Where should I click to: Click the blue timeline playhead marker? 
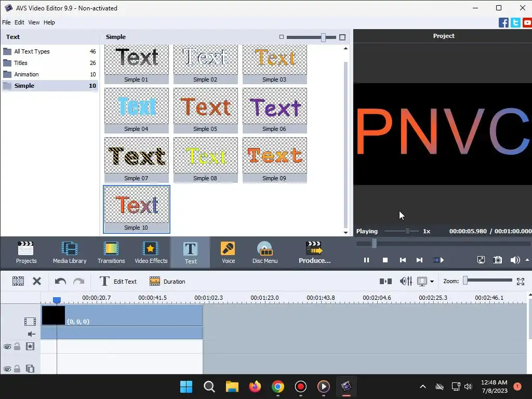[57, 300]
